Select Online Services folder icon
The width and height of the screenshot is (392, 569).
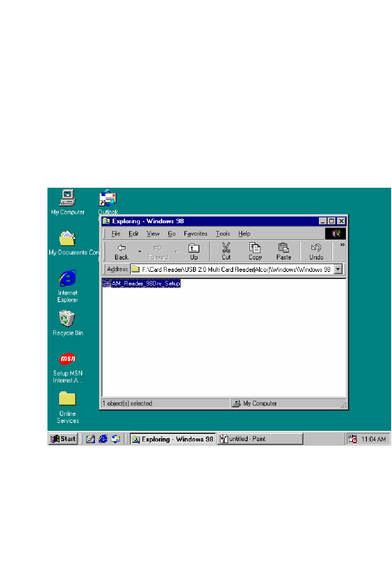68,407
